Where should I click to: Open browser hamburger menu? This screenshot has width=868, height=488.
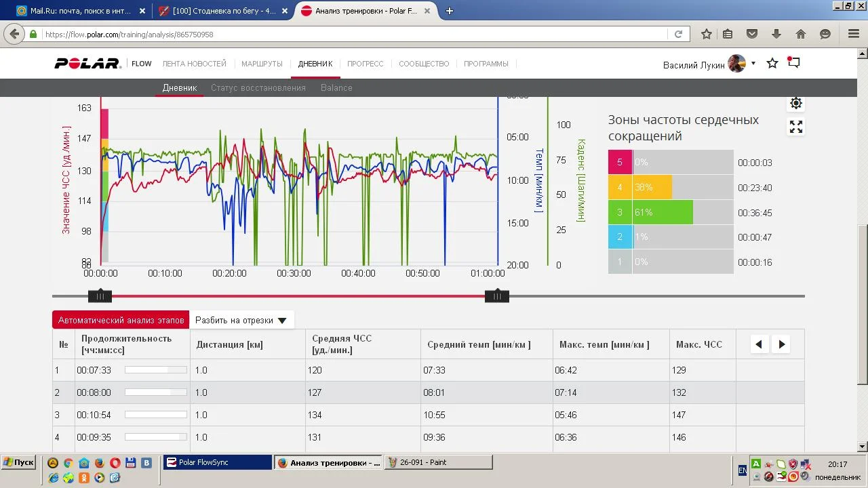tap(854, 34)
